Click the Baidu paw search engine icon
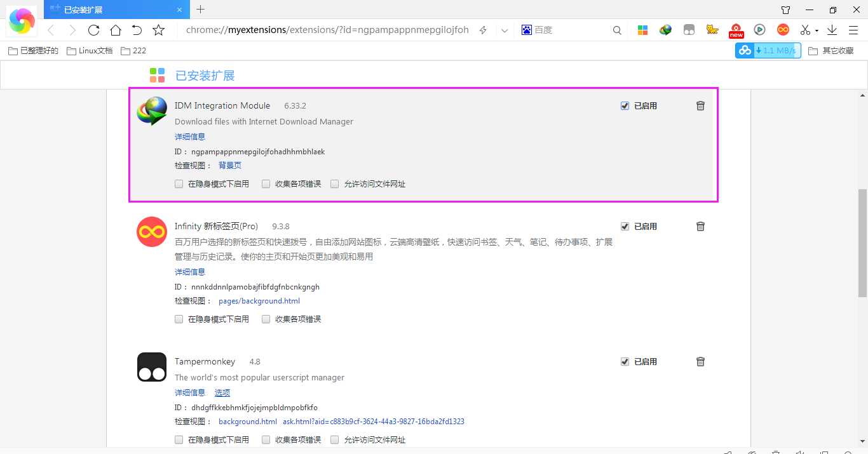The image size is (868, 454). click(527, 30)
